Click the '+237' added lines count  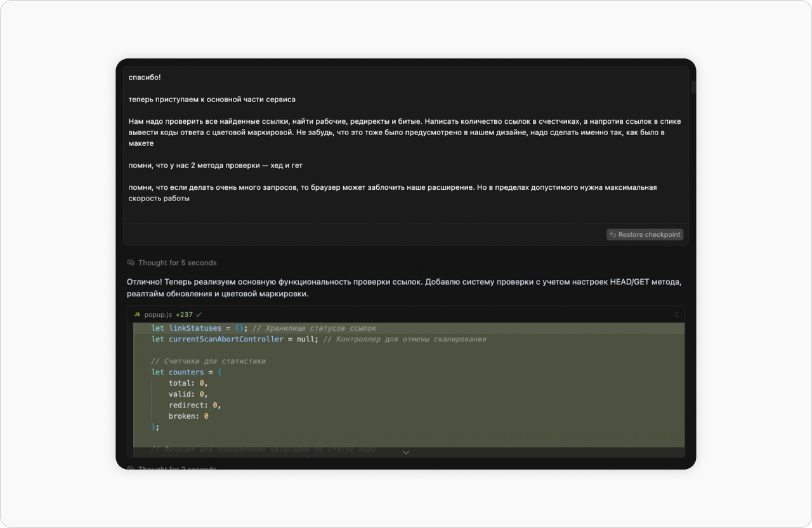pos(184,314)
